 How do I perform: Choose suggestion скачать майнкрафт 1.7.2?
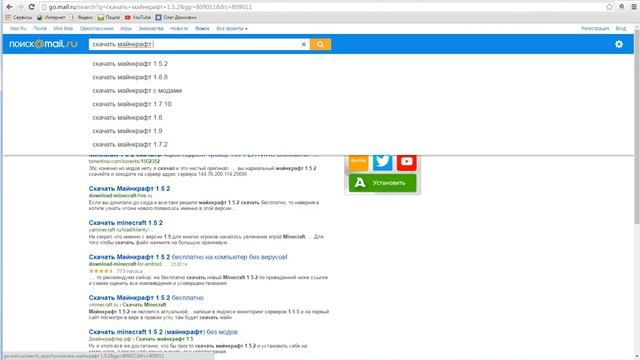tap(130, 144)
